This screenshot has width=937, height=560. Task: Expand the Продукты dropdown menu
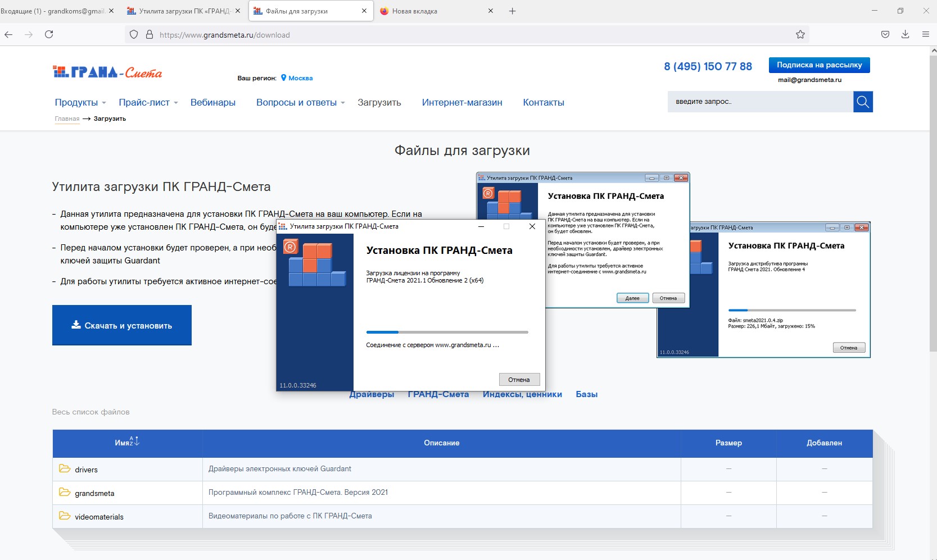coord(80,102)
